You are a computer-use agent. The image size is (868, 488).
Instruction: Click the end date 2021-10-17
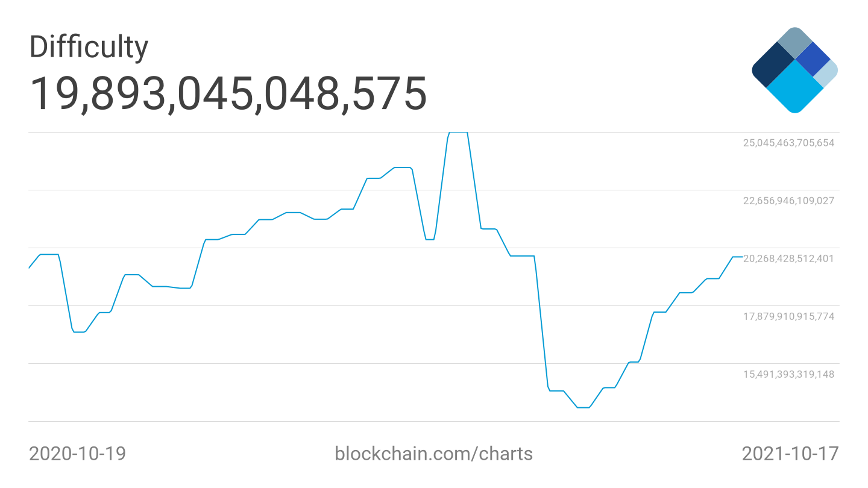(x=790, y=454)
